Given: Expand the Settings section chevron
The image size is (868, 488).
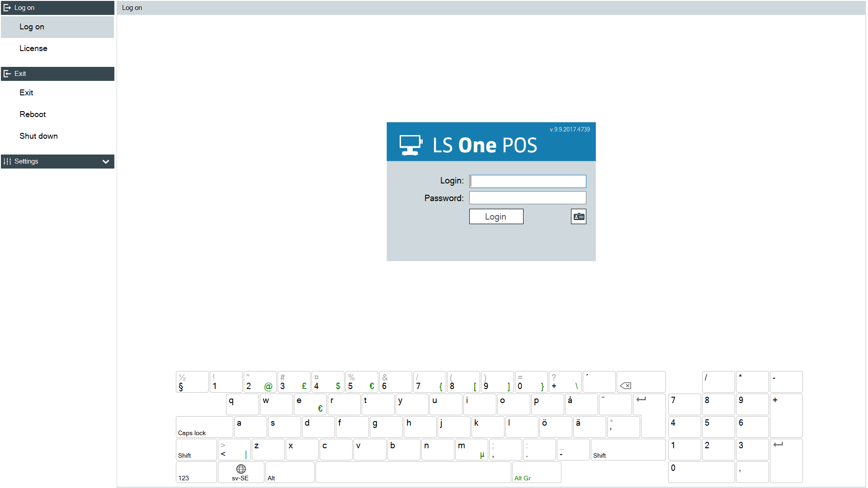Looking at the screenshot, I should tap(106, 161).
